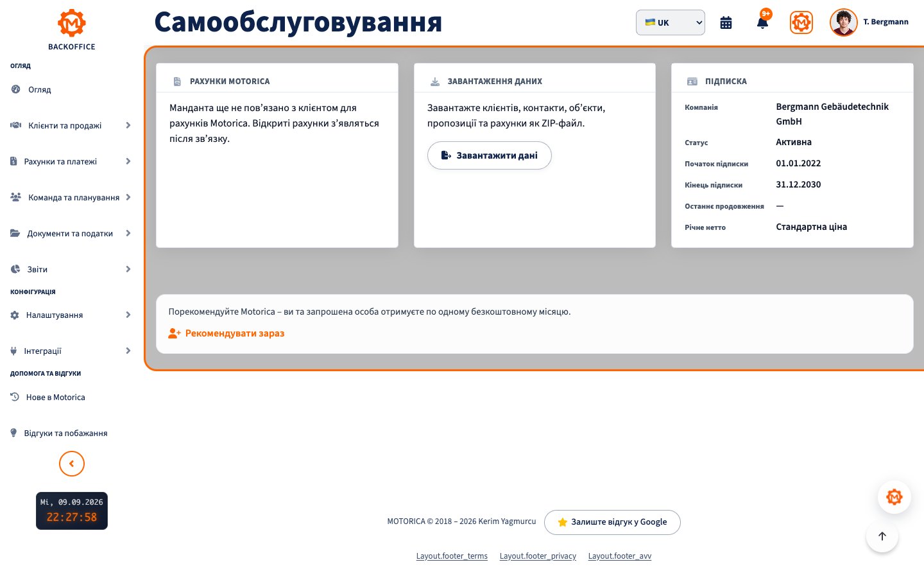924x578 pixels.
Task: Open Layout.footer_terms link
Action: (452, 556)
